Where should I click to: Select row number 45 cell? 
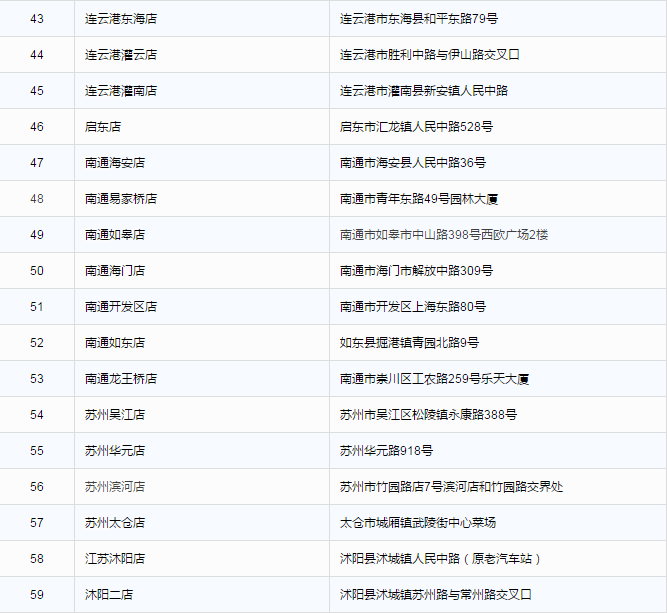point(37,91)
